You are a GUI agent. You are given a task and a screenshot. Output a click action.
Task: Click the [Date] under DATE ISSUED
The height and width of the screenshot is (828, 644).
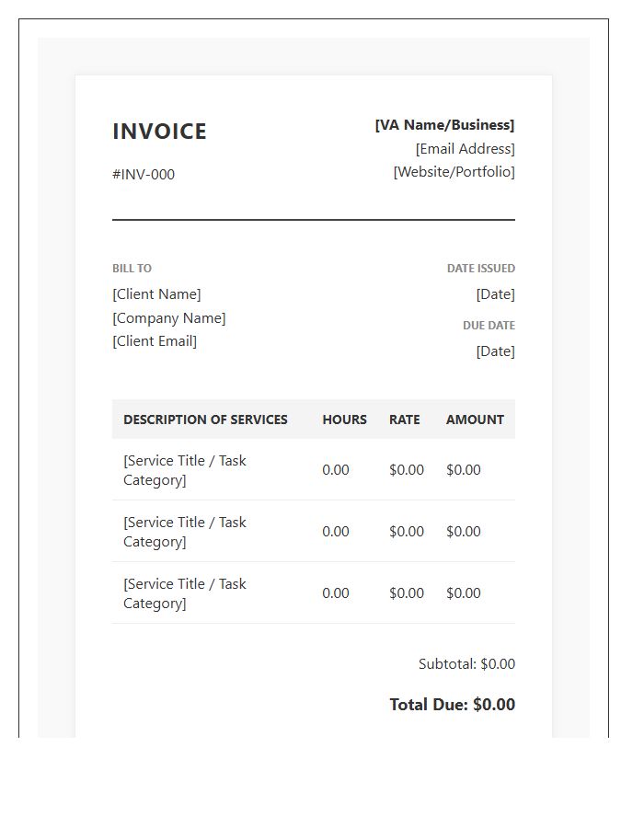click(x=495, y=294)
